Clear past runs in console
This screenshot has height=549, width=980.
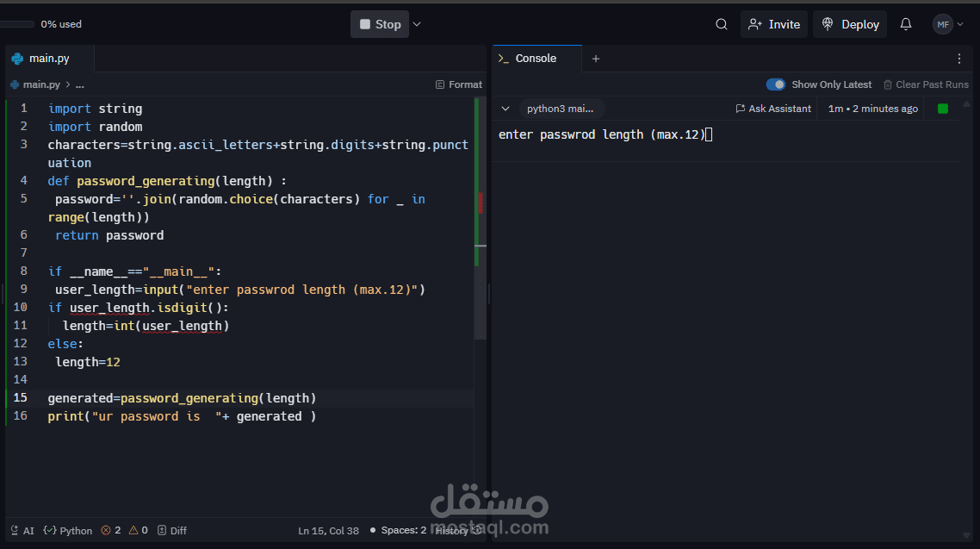926,84
